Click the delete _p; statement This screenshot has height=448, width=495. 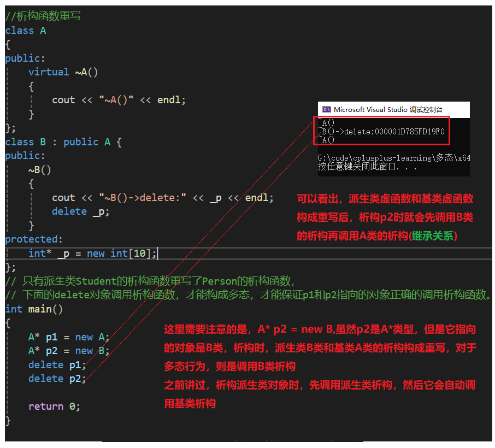point(80,211)
